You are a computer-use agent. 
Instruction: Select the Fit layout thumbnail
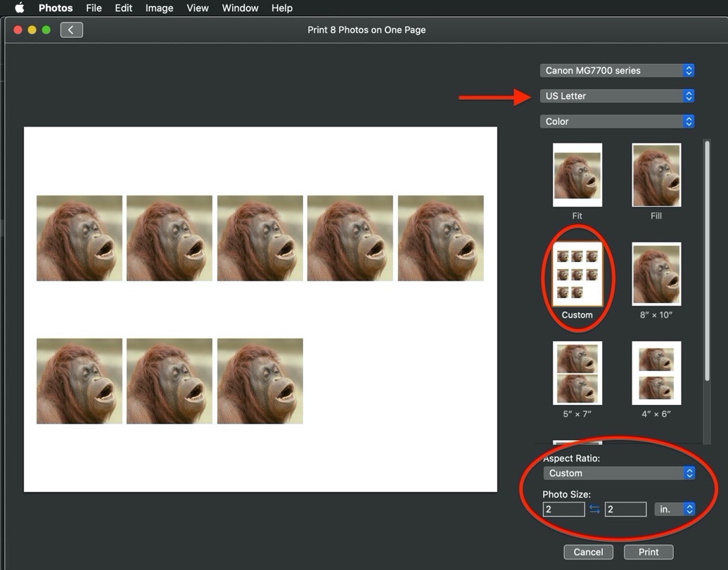tap(577, 175)
